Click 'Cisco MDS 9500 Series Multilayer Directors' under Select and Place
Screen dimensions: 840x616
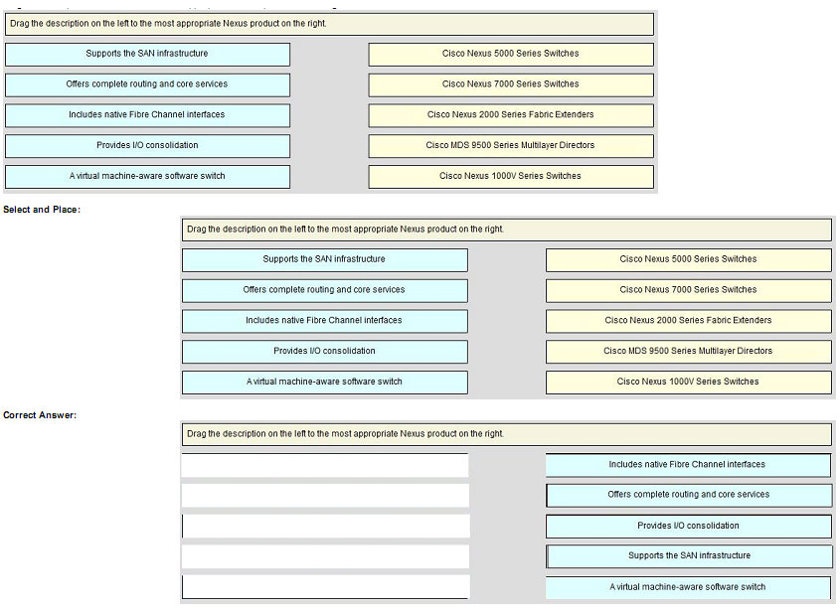tap(688, 352)
